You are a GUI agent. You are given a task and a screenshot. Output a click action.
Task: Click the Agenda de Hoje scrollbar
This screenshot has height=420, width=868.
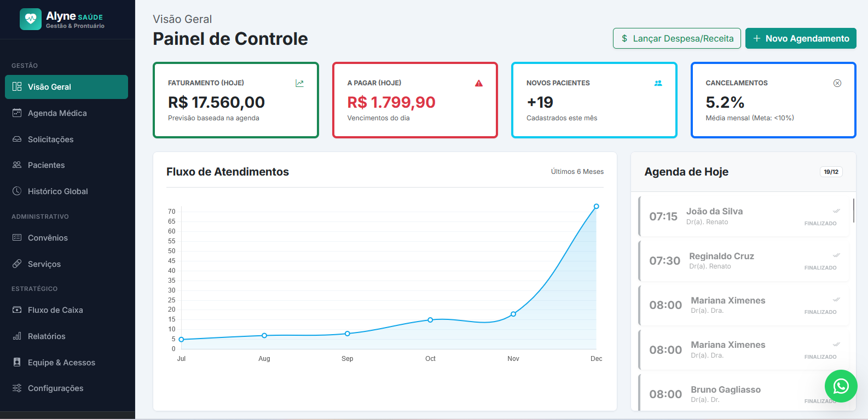click(853, 211)
